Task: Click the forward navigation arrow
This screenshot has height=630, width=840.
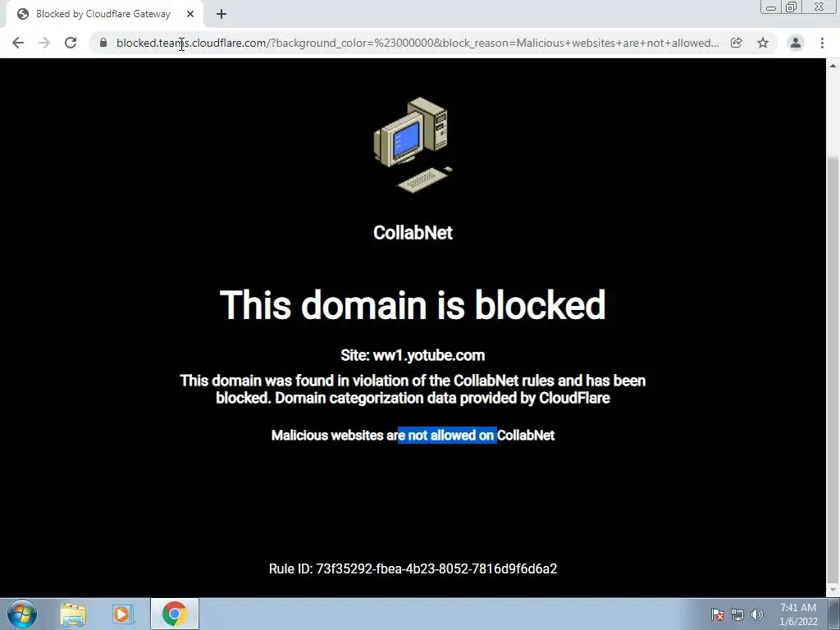Action: (x=44, y=43)
